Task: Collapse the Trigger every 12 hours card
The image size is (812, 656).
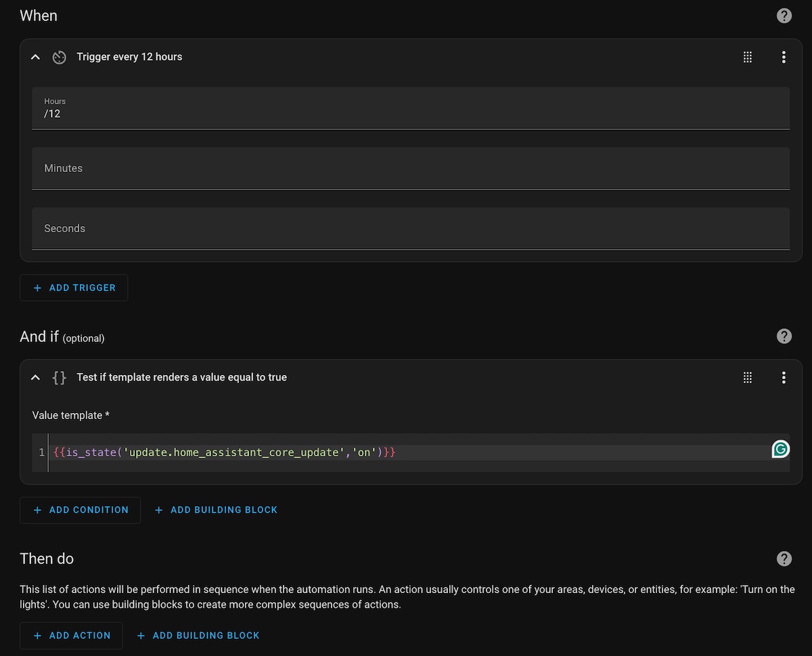Action: coord(36,57)
